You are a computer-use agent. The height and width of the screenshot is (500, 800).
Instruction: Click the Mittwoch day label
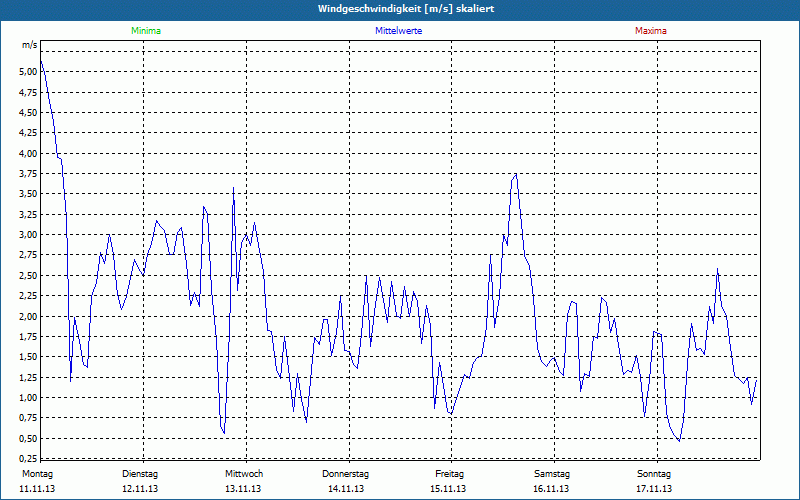(x=244, y=474)
